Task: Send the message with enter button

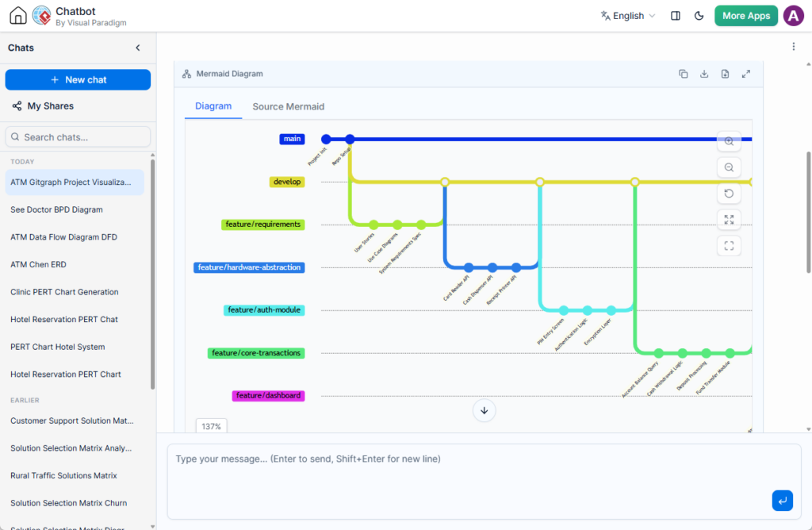Action: [x=782, y=501]
